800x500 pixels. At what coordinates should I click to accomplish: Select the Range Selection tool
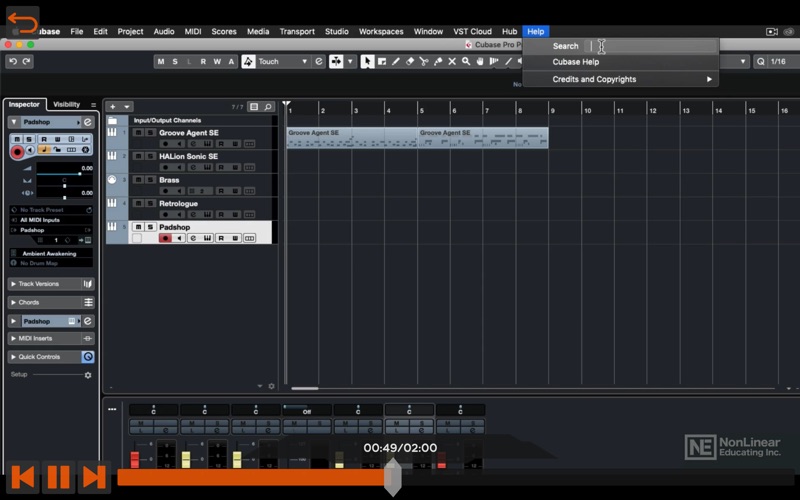point(382,62)
